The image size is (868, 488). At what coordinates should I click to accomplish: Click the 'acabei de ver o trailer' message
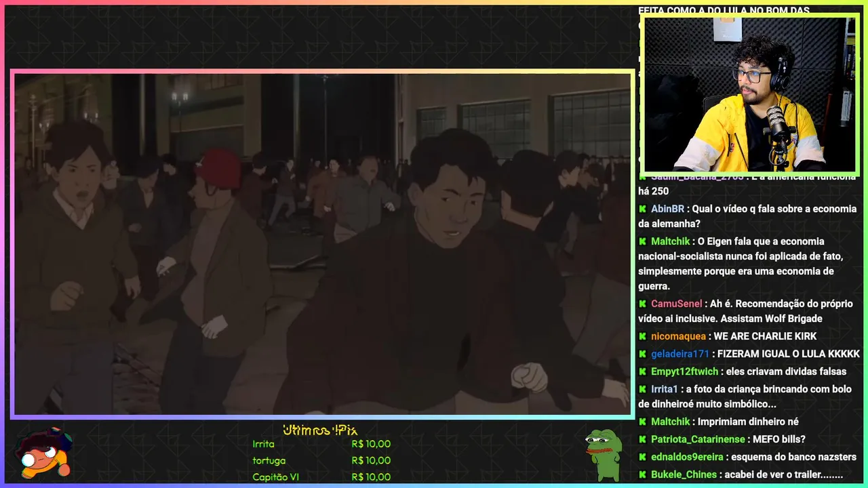pos(783,474)
